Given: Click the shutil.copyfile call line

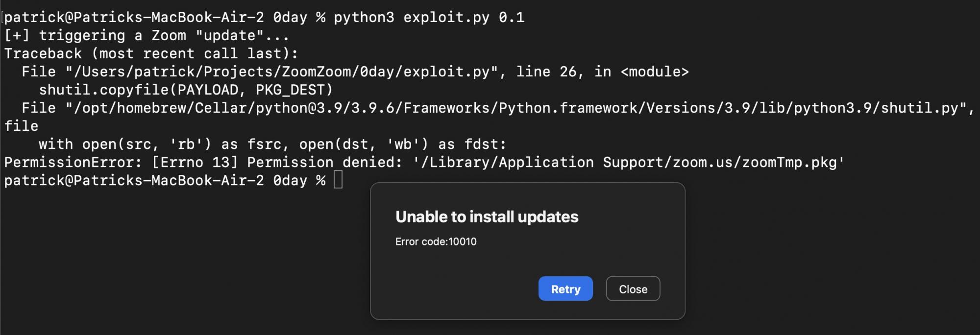Looking at the screenshot, I should pos(186,90).
